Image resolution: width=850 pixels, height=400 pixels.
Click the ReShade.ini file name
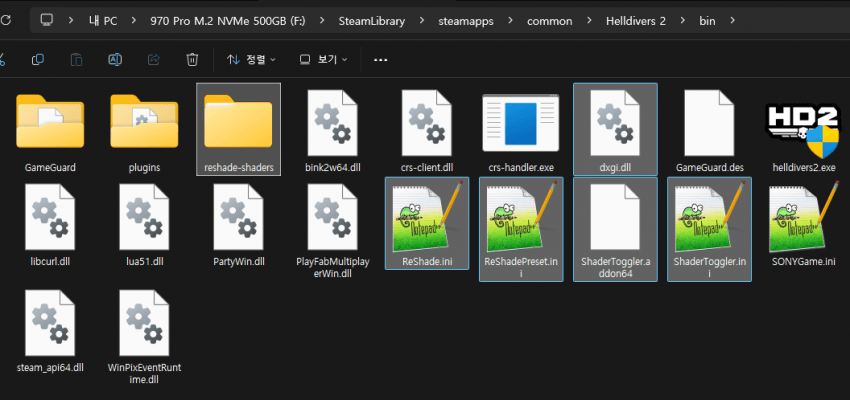point(427,262)
